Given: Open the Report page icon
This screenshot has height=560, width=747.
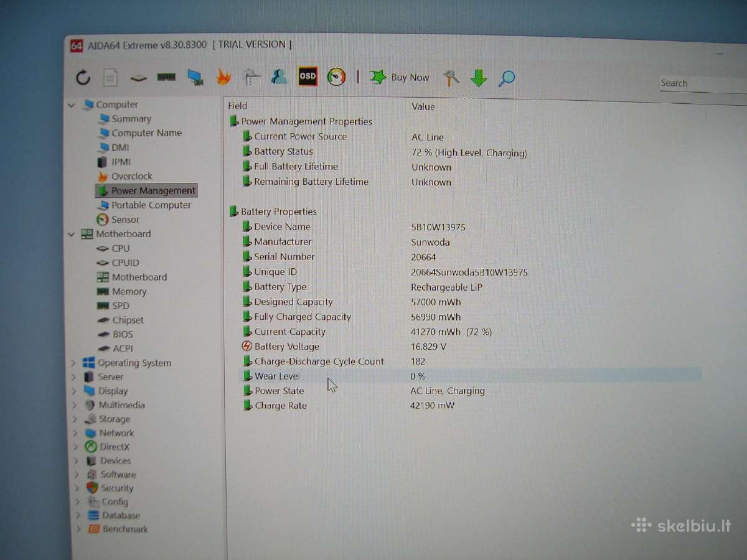Looking at the screenshot, I should pos(110,78).
